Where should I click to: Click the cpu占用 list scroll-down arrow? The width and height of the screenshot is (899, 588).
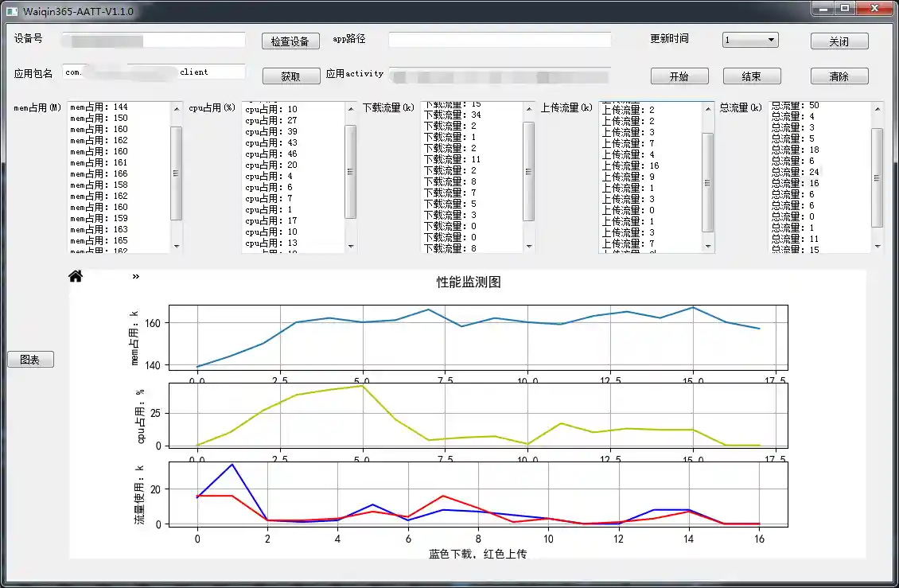click(351, 246)
